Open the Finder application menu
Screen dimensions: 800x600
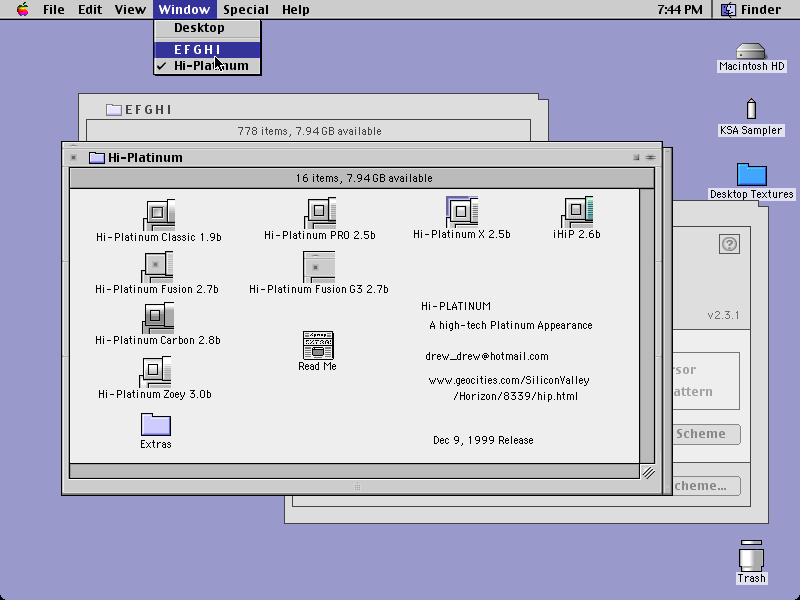pos(751,9)
